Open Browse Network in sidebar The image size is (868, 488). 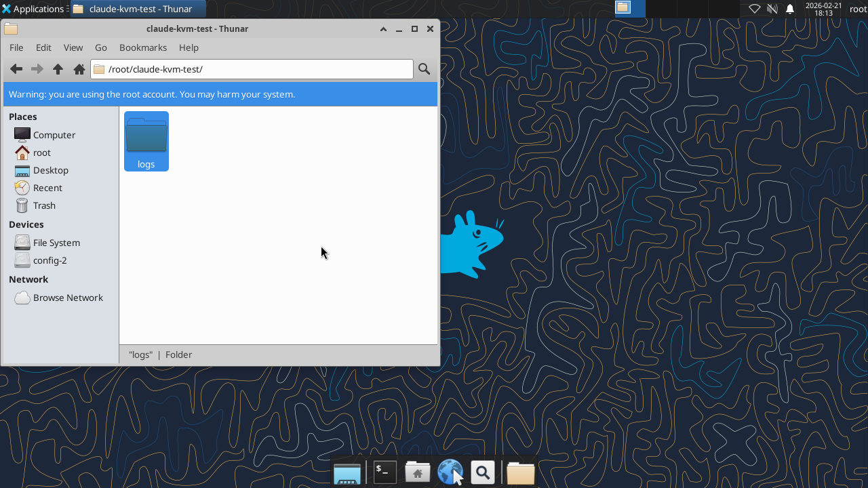68,298
